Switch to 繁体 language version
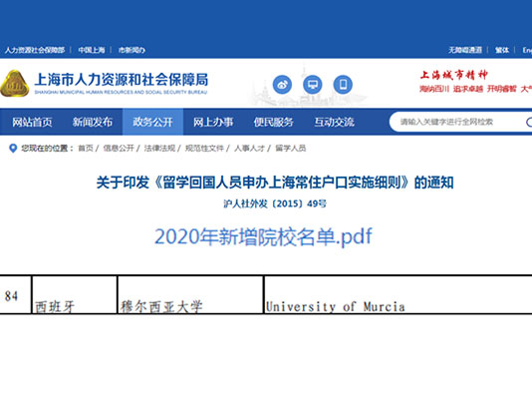 [x=502, y=50]
